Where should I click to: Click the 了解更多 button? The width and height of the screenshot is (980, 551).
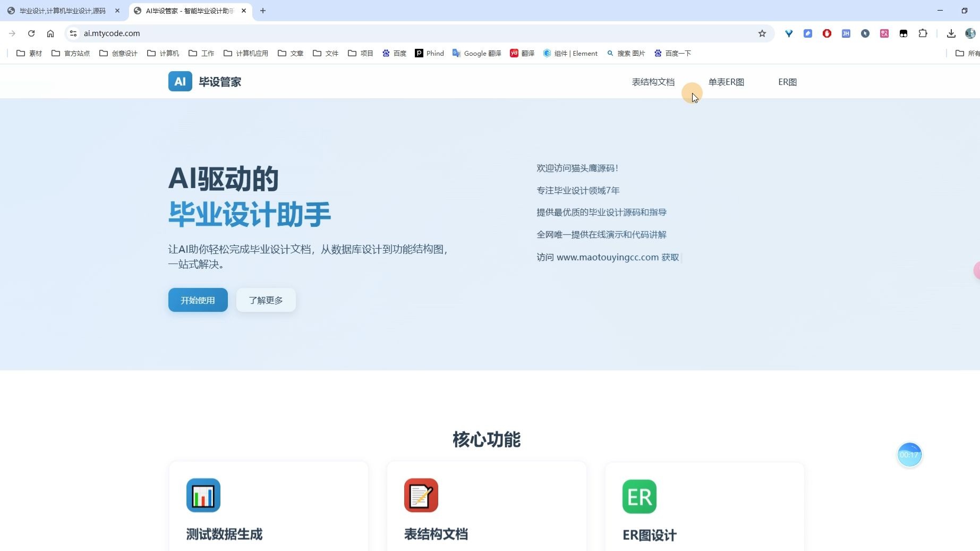point(266,300)
